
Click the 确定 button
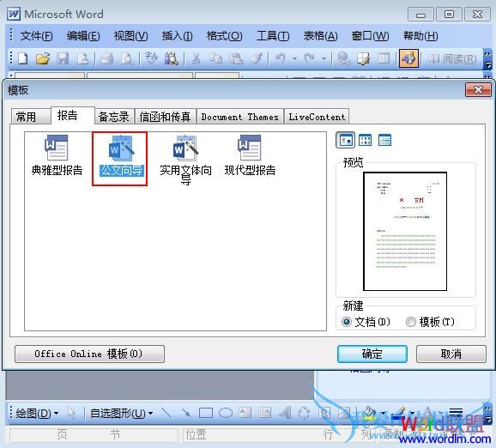click(372, 354)
